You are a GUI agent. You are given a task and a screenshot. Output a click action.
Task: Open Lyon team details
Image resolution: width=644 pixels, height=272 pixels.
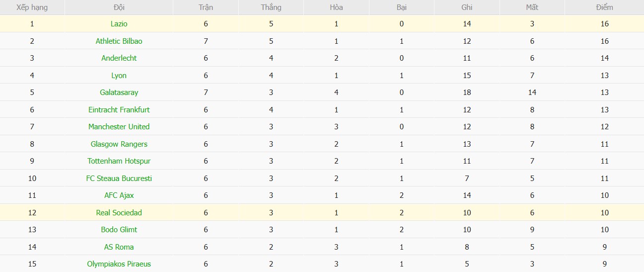(x=119, y=76)
